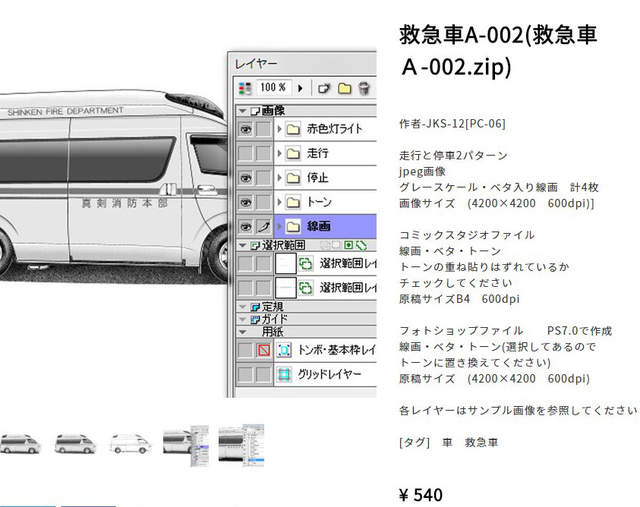Click the color palette icon beside 100 %
Screen dimensions: 640x507
click(x=246, y=88)
